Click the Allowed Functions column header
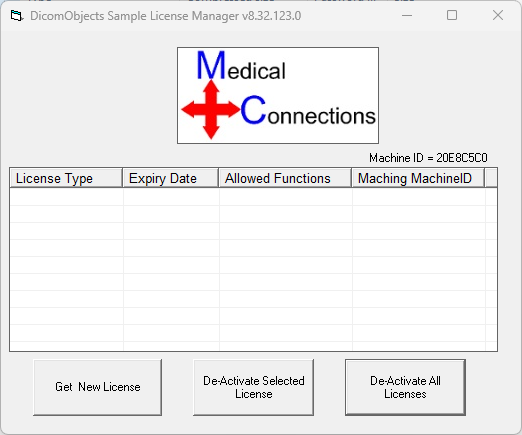Screen dimensions: 522x435 pyautogui.click(x=285, y=178)
